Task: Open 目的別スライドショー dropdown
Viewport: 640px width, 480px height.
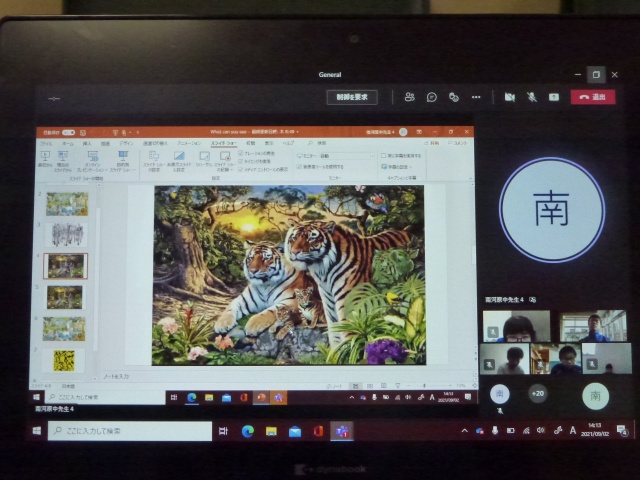Action: [x=122, y=161]
